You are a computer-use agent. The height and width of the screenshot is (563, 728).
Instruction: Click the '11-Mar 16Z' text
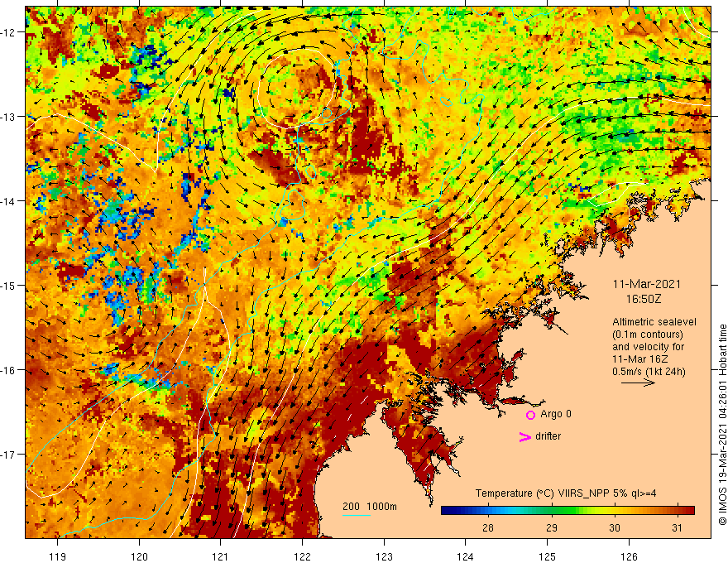click(x=639, y=359)
